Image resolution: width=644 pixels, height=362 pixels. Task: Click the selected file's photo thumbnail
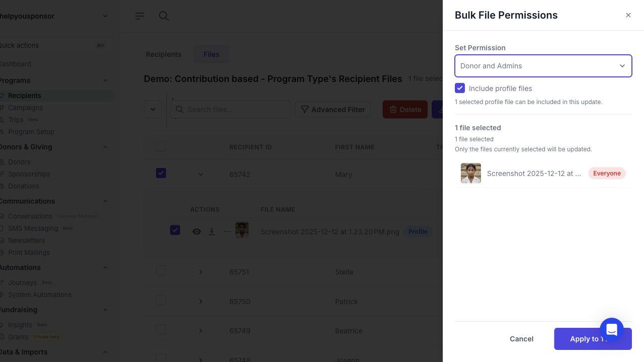pyautogui.click(x=471, y=173)
